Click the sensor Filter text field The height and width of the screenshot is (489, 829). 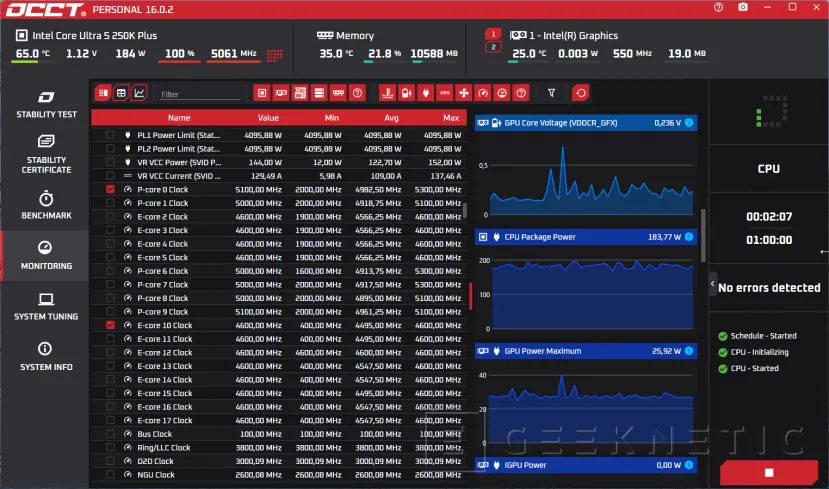pyautogui.click(x=200, y=94)
